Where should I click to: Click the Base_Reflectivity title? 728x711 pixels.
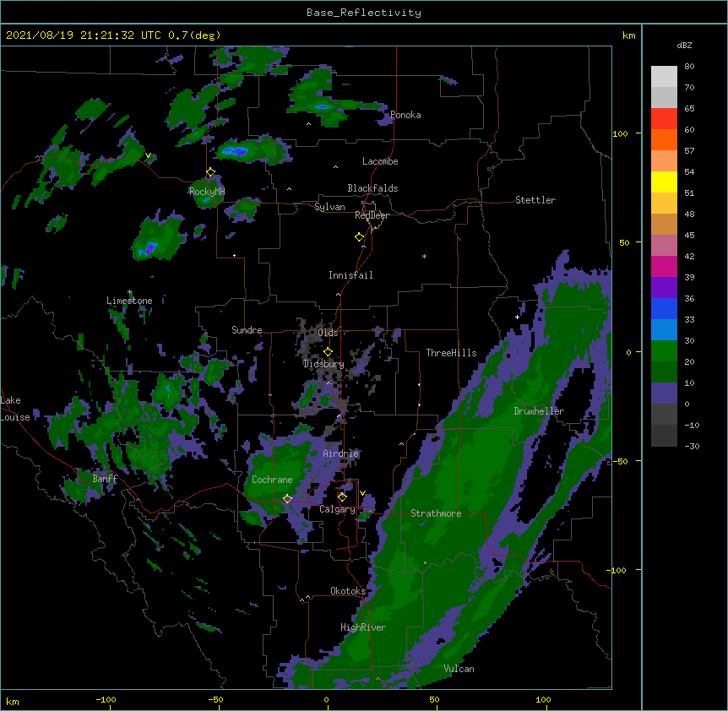(364, 13)
